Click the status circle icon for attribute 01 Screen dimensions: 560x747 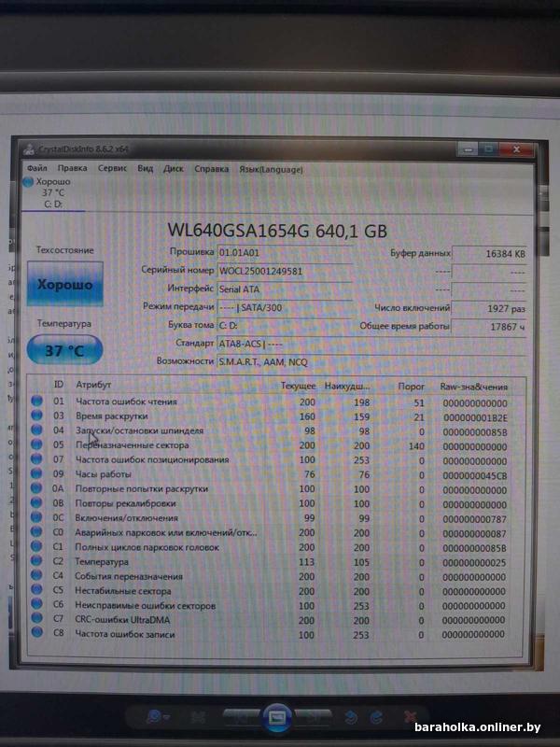coord(36,401)
